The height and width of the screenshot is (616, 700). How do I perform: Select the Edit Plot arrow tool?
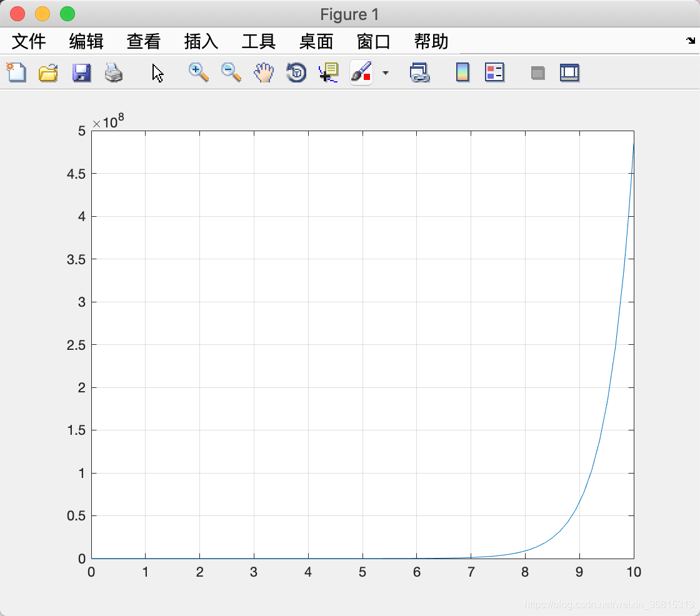click(x=157, y=73)
